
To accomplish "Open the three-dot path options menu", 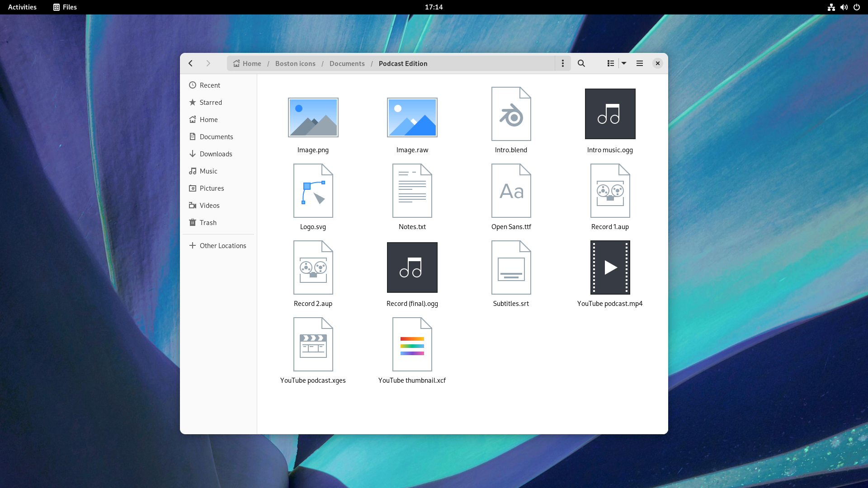I will tap(562, 63).
